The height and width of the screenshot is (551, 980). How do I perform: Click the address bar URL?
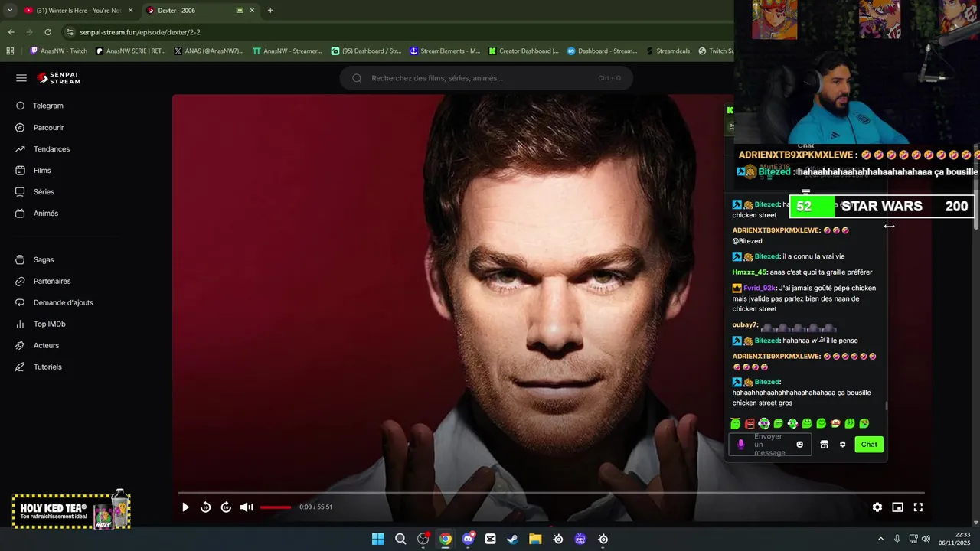[x=140, y=32]
